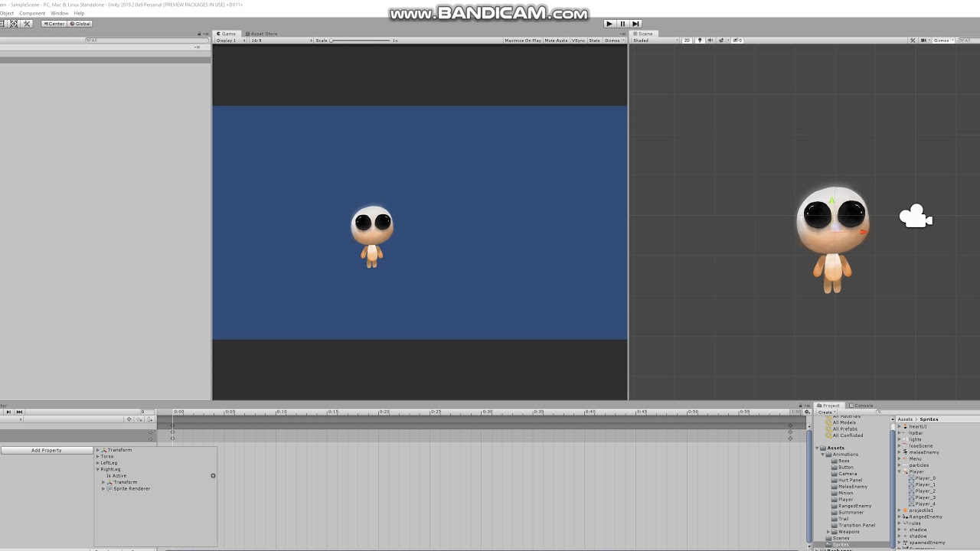
Task: Click the Add Keyframe icon
Action: 139,419
